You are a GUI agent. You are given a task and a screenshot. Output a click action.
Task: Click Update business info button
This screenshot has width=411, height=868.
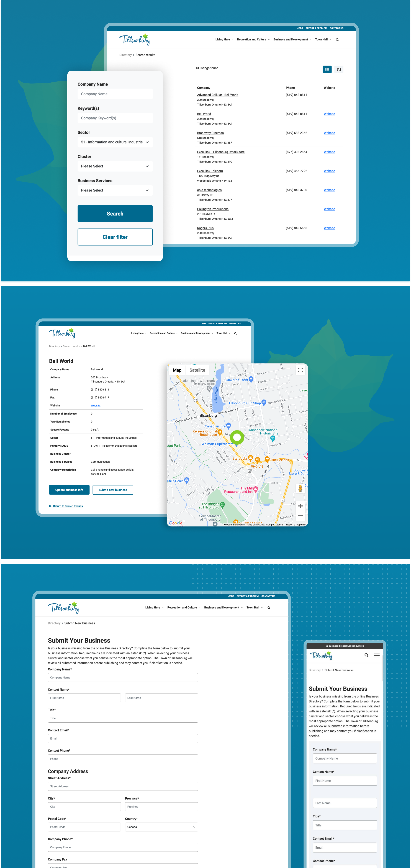tap(69, 490)
